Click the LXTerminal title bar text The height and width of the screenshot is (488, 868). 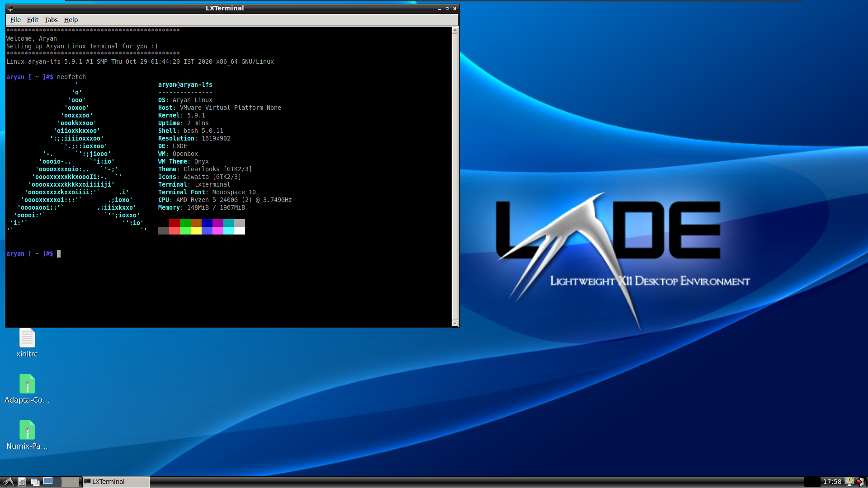click(225, 8)
